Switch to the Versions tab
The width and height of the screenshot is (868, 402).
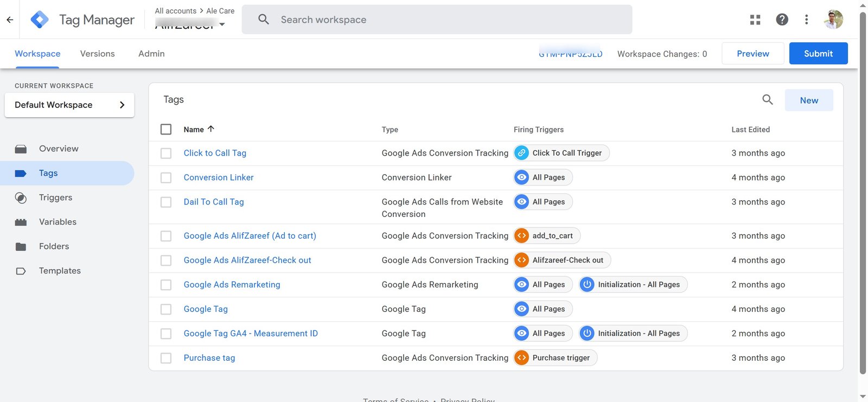point(98,54)
